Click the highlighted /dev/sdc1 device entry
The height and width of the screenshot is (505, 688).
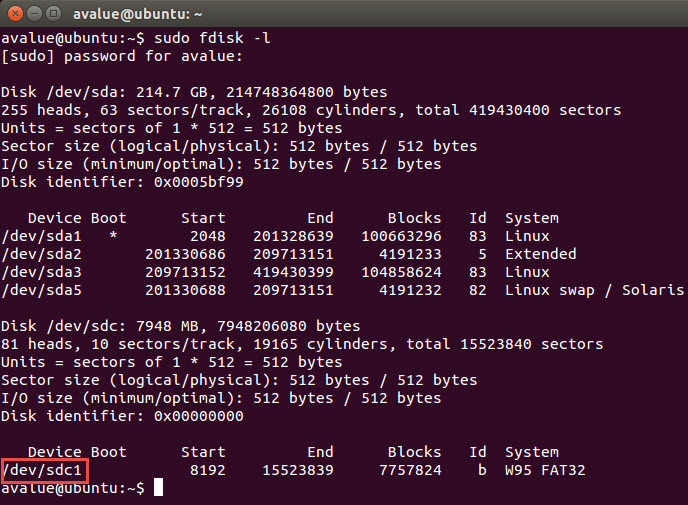(46, 470)
